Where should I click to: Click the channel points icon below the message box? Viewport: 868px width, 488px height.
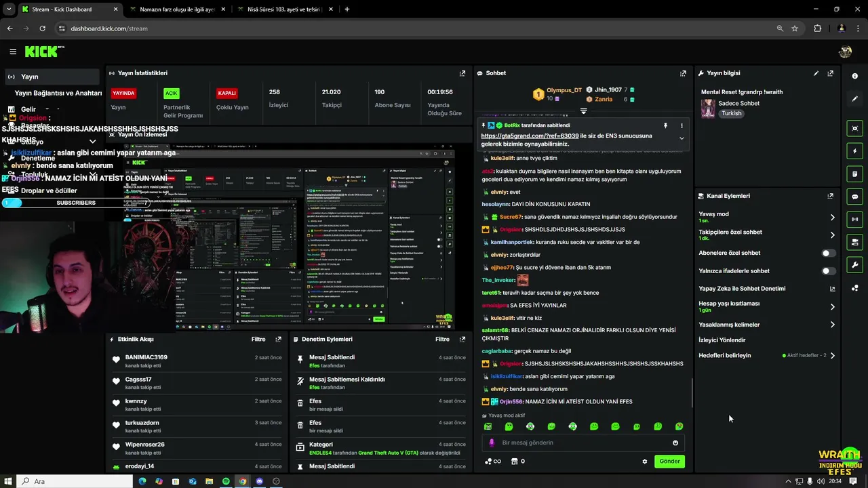point(492,462)
